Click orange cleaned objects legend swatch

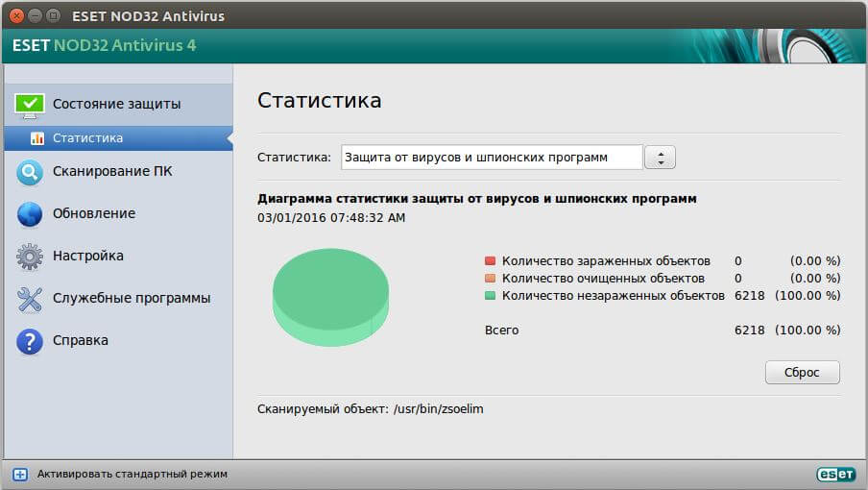point(490,278)
